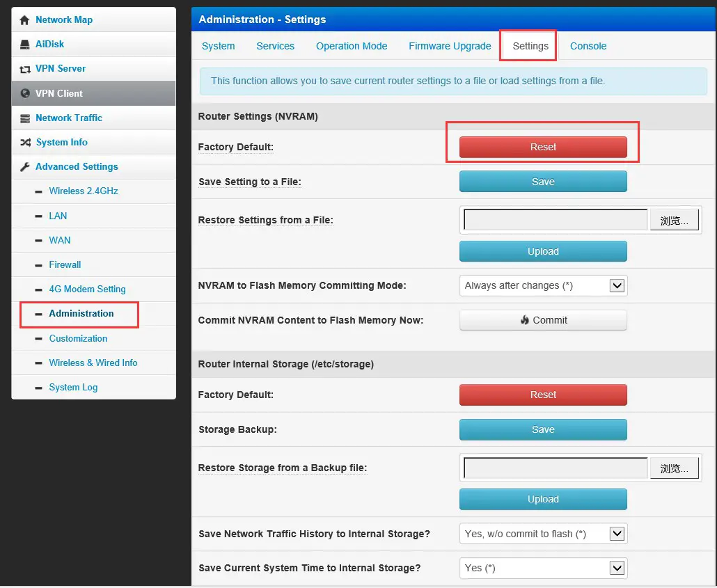Commit NVRAM content to flash now
Viewport: 717px width, 588px height.
coord(543,320)
